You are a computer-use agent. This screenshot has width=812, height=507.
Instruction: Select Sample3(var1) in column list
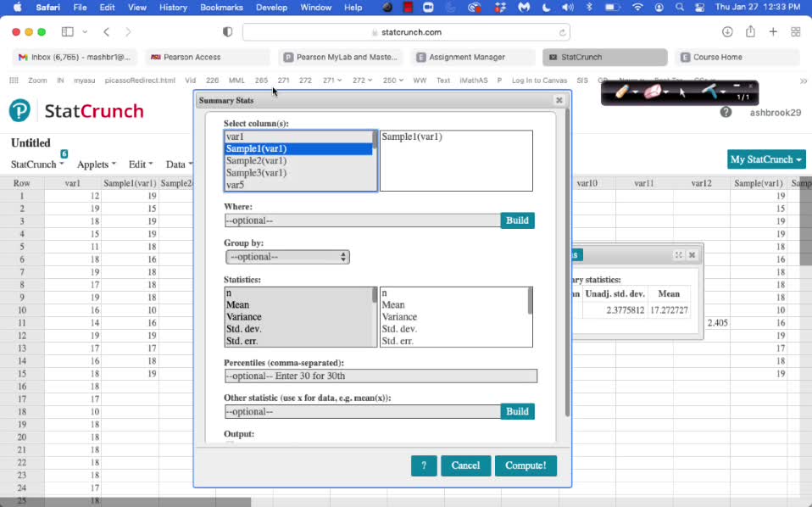pos(298,173)
